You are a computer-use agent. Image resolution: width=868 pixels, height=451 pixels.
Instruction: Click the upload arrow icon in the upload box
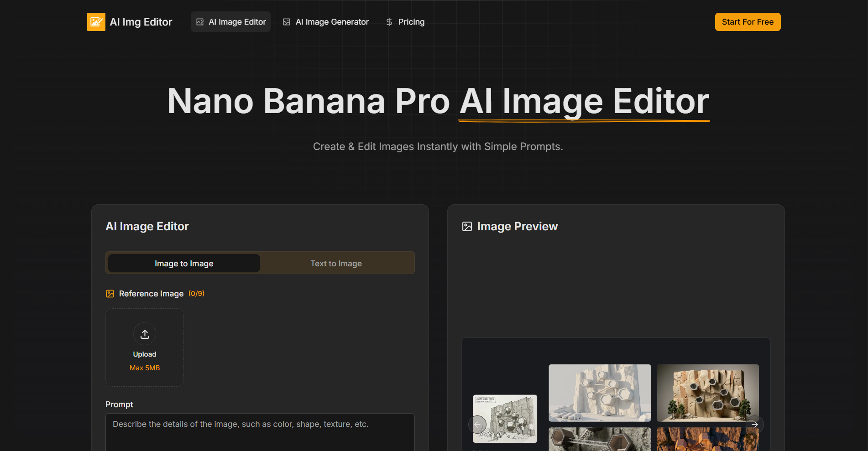point(144,334)
